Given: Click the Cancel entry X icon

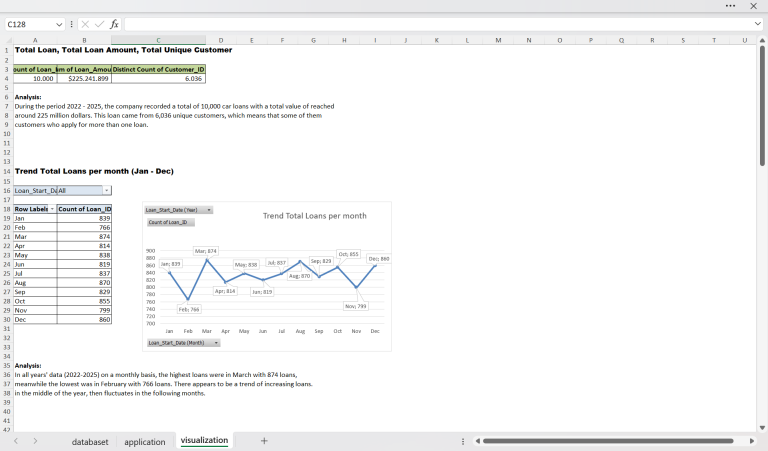Looking at the screenshot, I should tap(86, 23).
